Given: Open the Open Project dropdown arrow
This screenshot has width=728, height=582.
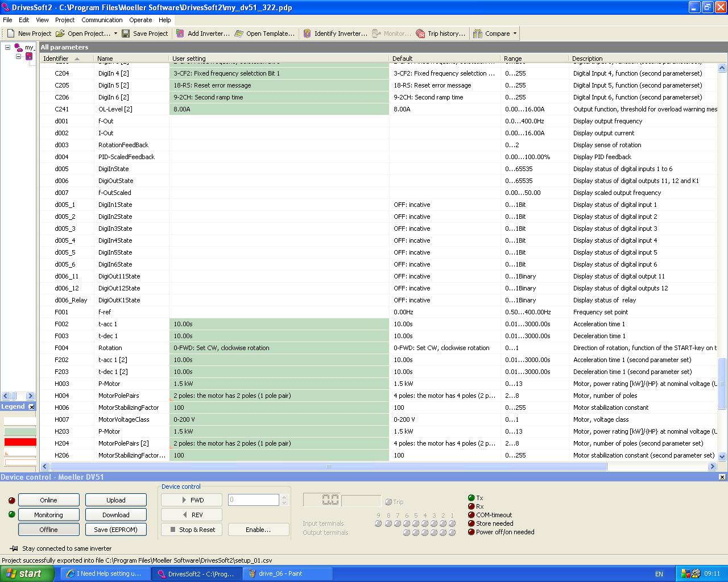Looking at the screenshot, I should coord(115,34).
